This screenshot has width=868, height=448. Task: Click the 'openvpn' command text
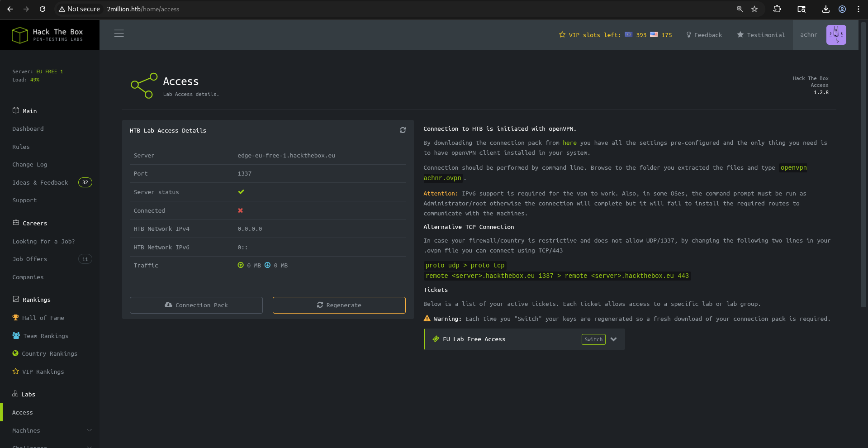click(794, 168)
